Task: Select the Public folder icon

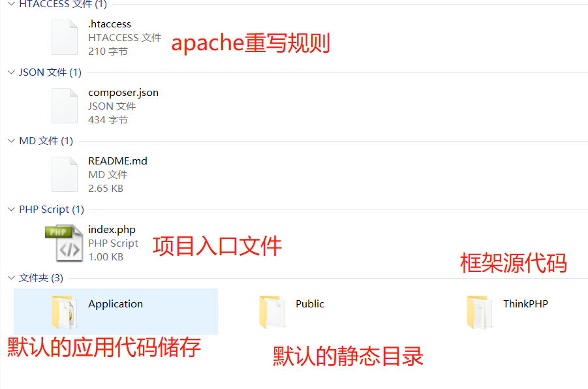Action: 272,312
